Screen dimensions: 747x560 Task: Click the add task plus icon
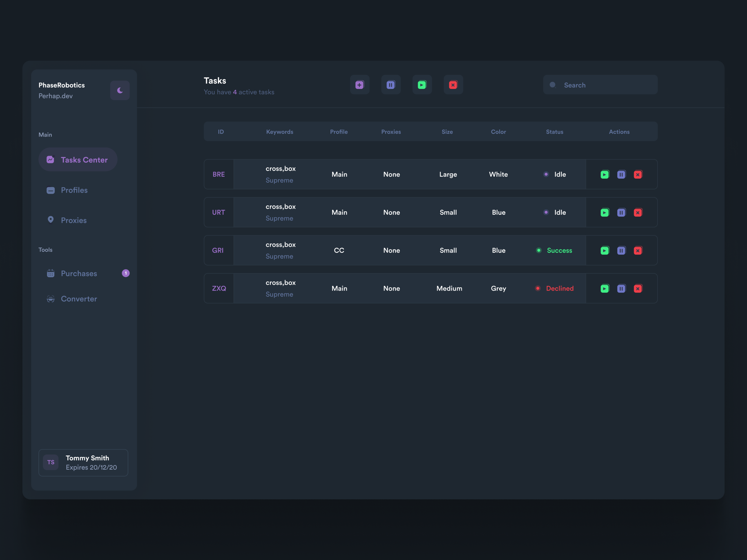tap(359, 85)
